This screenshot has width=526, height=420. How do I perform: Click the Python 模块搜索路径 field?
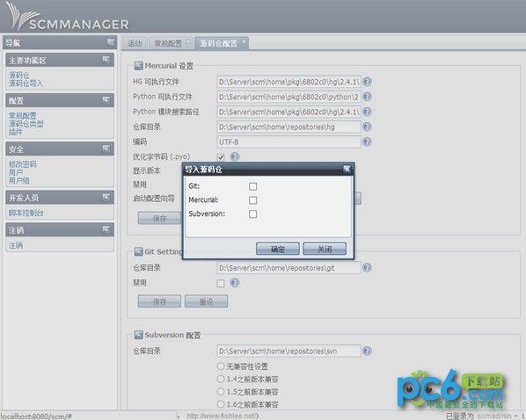tap(289, 112)
